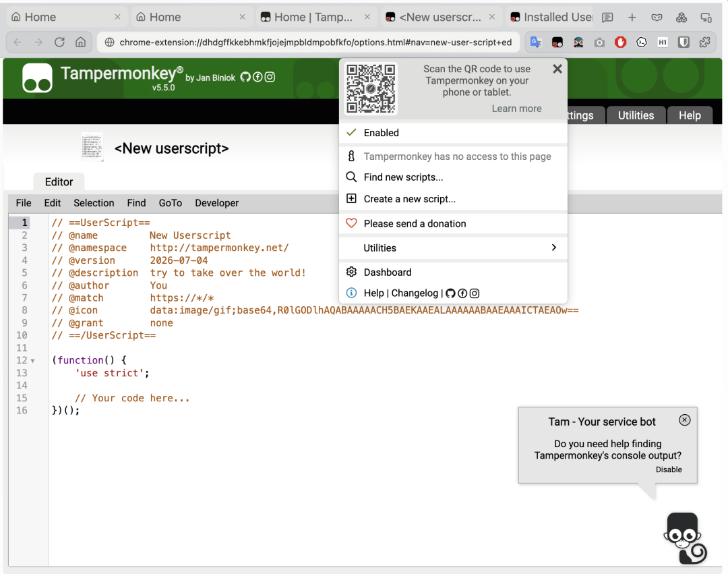Click the heart donation icon
Image resolution: width=728 pixels, height=574 pixels.
[351, 223]
